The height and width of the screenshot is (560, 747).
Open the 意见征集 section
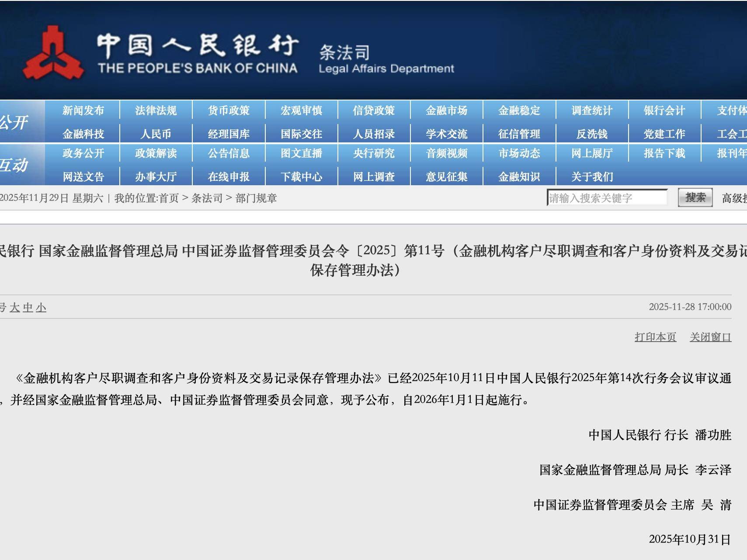click(446, 176)
